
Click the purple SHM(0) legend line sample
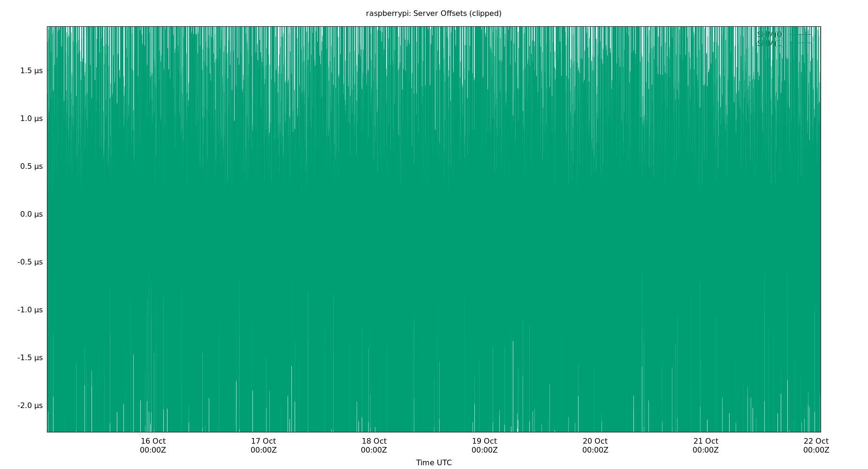coord(799,35)
